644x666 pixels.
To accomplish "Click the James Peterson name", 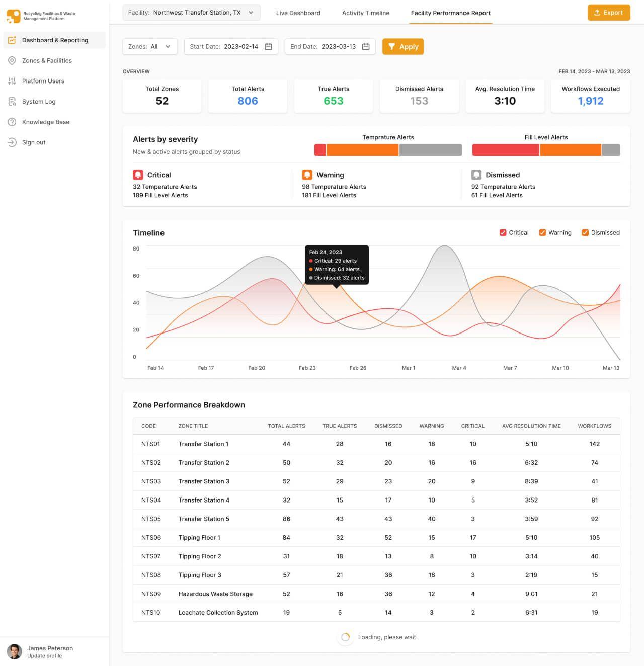I will tap(50, 648).
